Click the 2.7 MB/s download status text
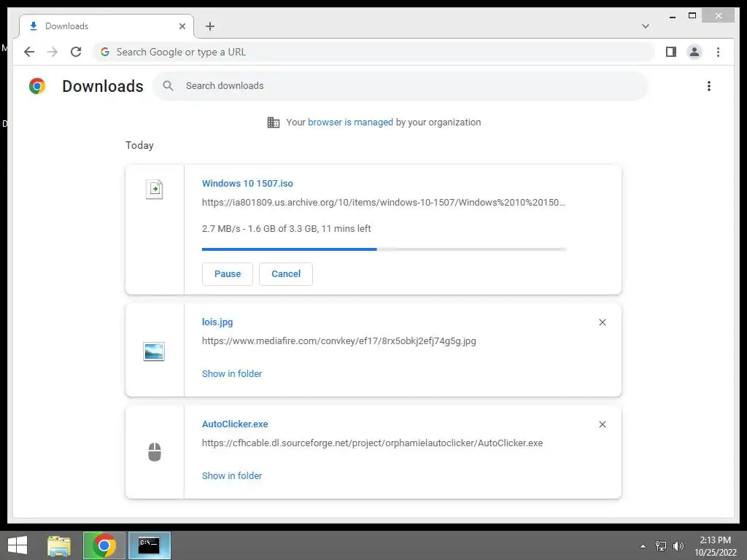The height and width of the screenshot is (560, 747). [286, 228]
